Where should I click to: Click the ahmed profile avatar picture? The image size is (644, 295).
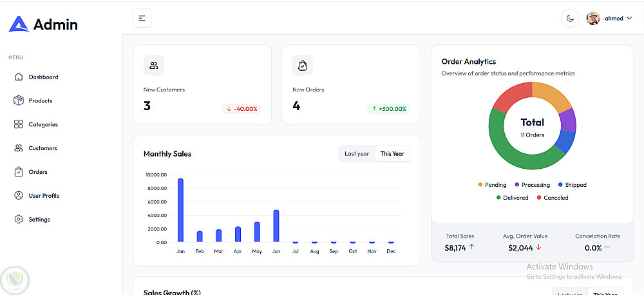tap(593, 19)
